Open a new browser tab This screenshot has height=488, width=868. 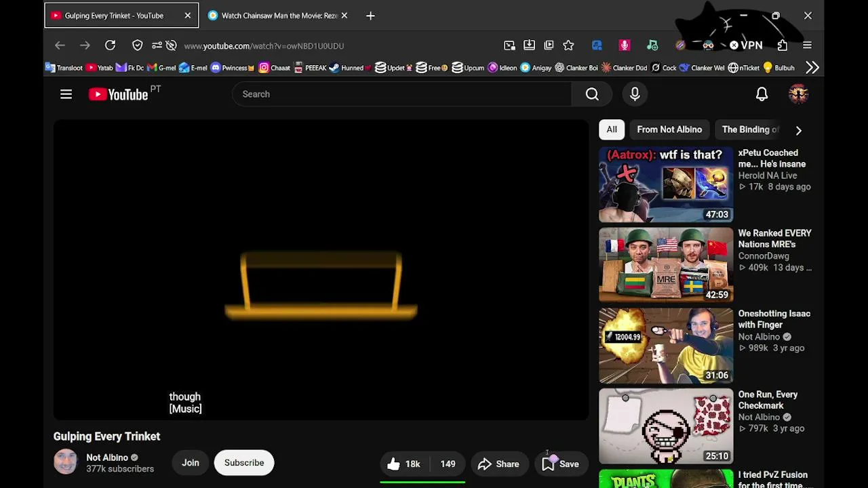pos(370,16)
